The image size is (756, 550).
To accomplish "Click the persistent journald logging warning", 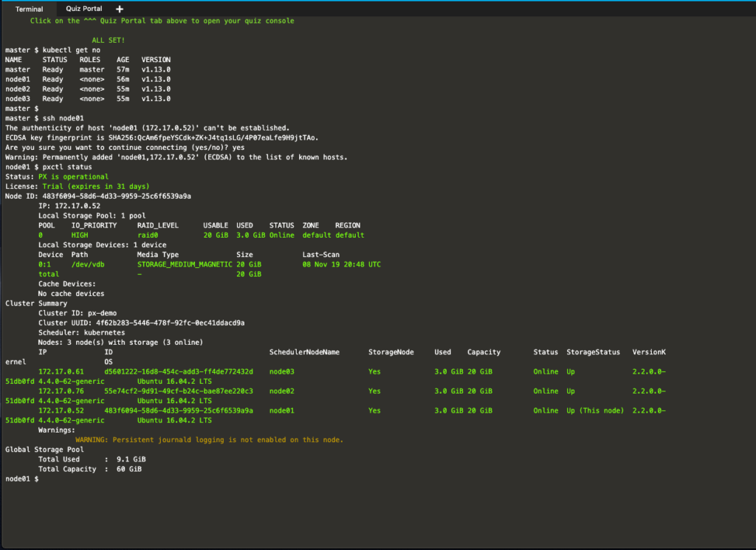I will [x=209, y=439].
